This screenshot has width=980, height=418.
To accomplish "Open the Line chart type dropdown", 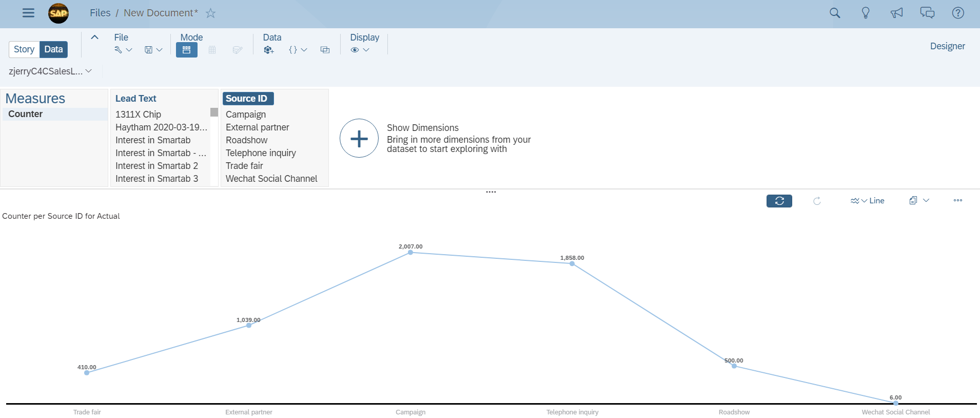I will pos(867,201).
